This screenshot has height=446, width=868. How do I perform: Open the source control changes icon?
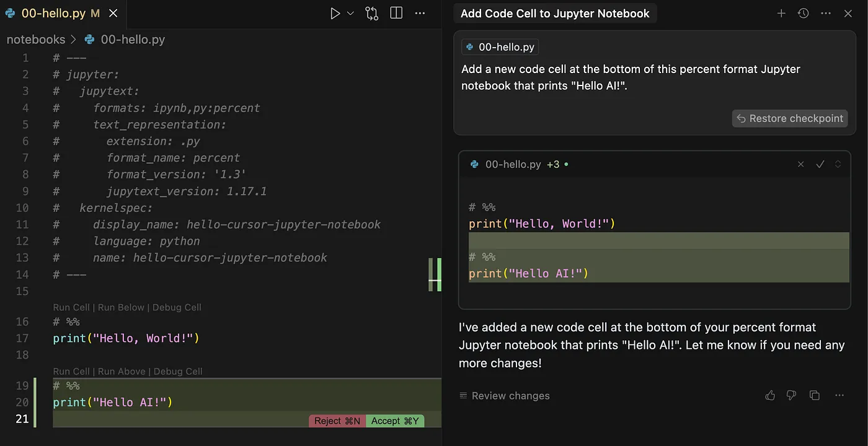pyautogui.click(x=371, y=13)
